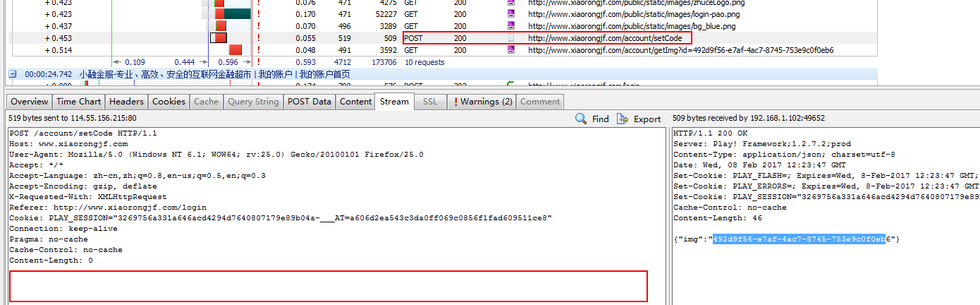Collapse the 00:00:24.742 page group
The width and height of the screenshot is (980, 305).
(13, 74)
